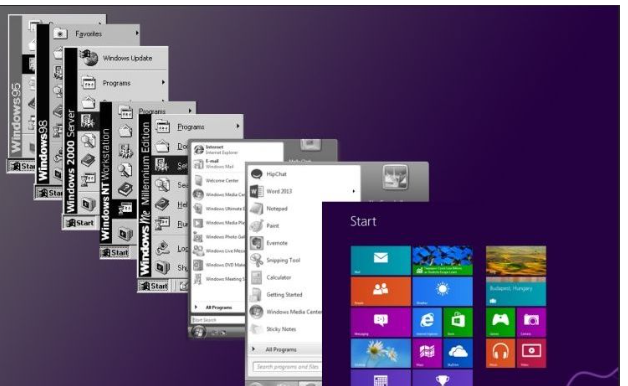Open the People tile
This screenshot has width=628, height=386.
pyautogui.click(x=380, y=291)
